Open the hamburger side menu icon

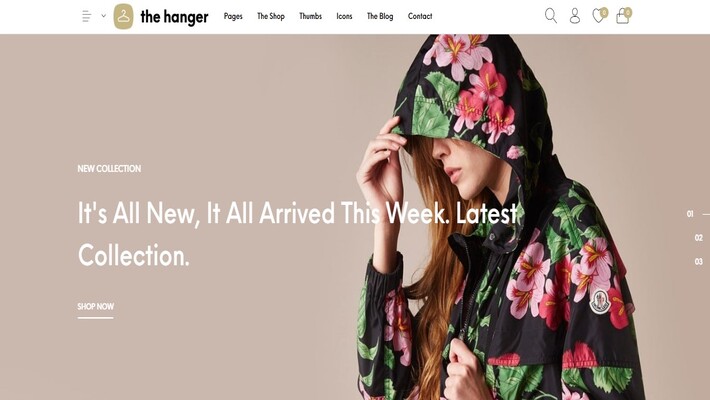pyautogui.click(x=86, y=16)
